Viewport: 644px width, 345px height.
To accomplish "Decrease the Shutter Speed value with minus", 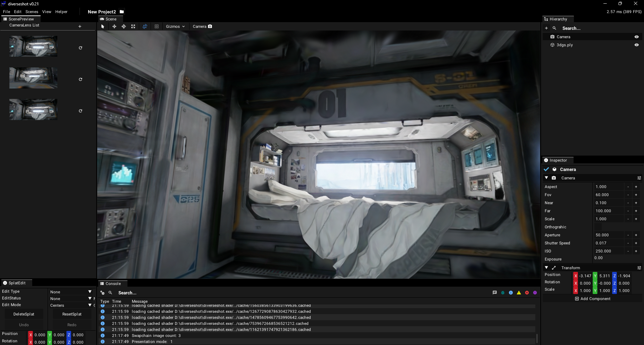I will coord(628,243).
